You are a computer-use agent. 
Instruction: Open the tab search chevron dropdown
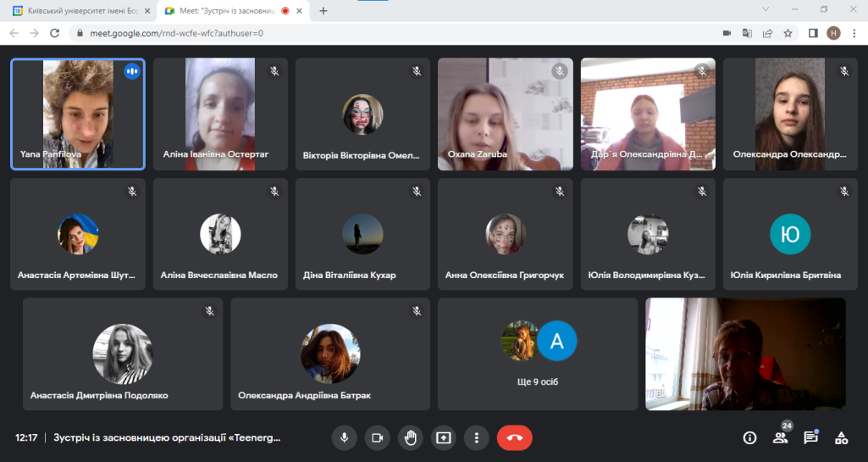766,8
